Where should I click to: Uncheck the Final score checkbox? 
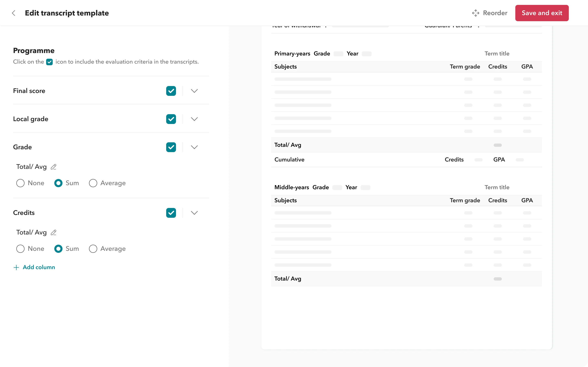coord(171,91)
